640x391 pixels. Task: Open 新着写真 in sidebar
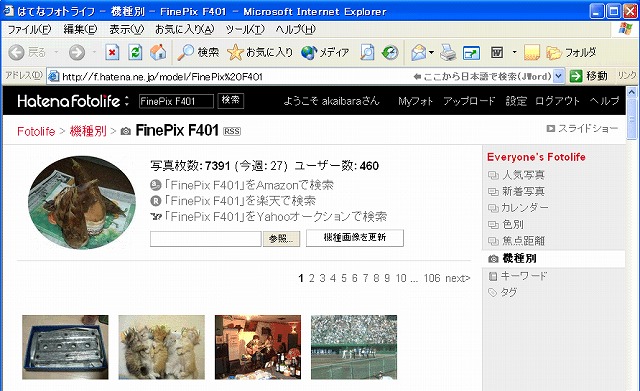point(523,191)
